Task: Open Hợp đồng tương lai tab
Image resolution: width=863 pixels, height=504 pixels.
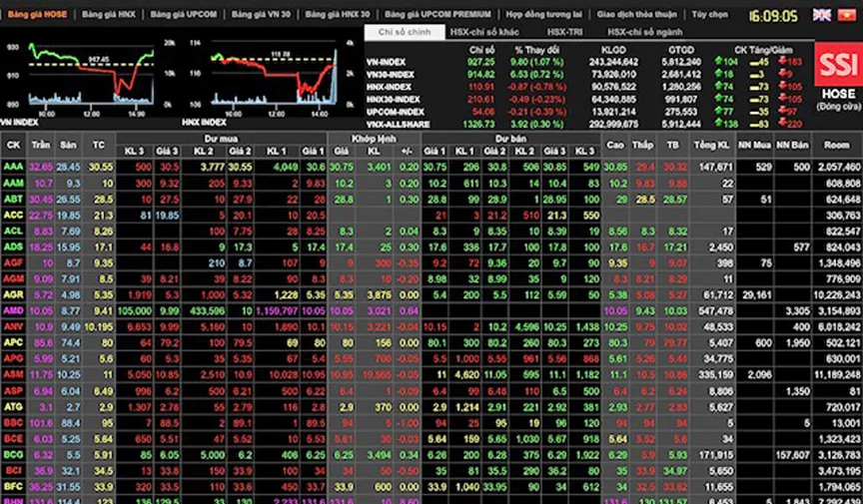Action: (543, 15)
